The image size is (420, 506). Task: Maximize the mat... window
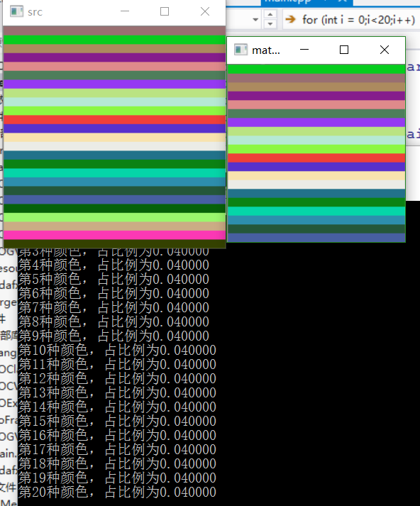tap(344, 50)
